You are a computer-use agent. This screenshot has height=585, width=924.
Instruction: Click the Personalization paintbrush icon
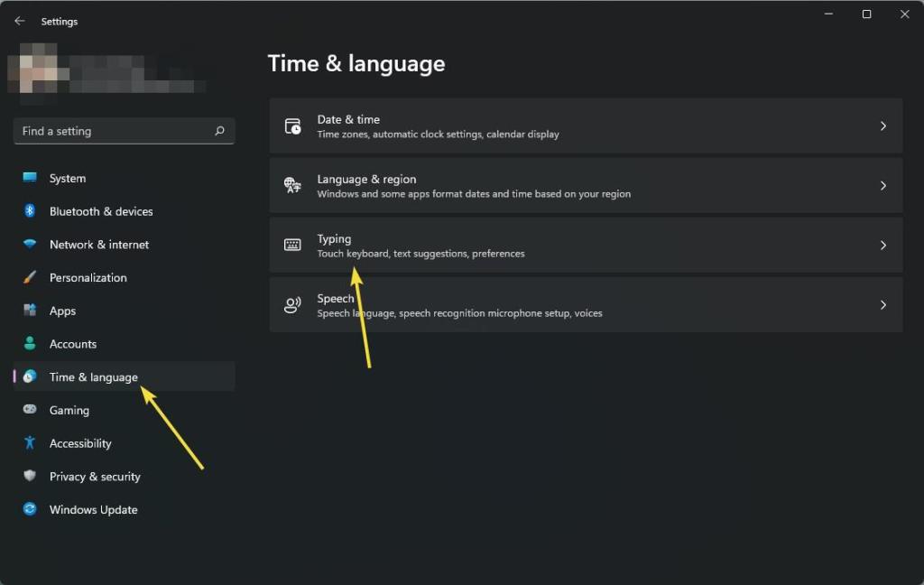point(30,277)
